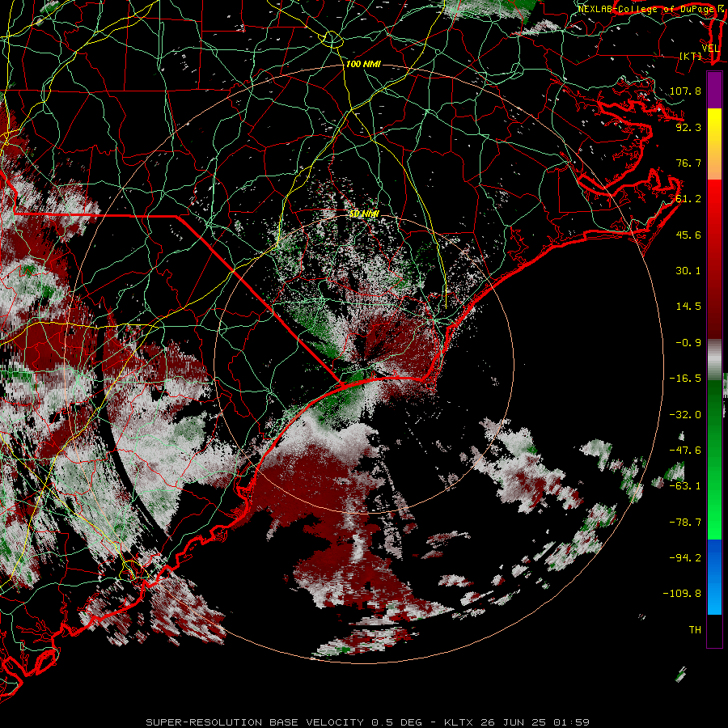Click the -0.9 velocity scale value
Screen dimensions: 728x728
click(x=688, y=342)
